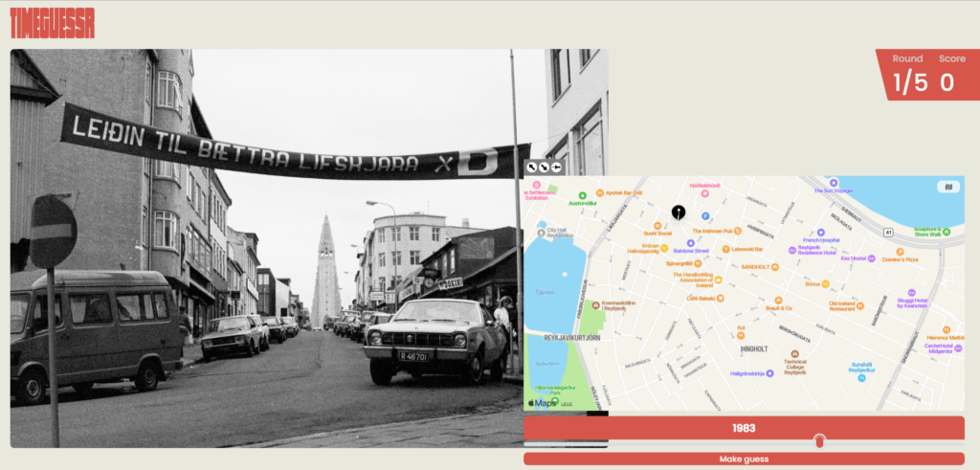Select the Sculpture & Shore Walk icon
980x470 pixels.
[947, 232]
